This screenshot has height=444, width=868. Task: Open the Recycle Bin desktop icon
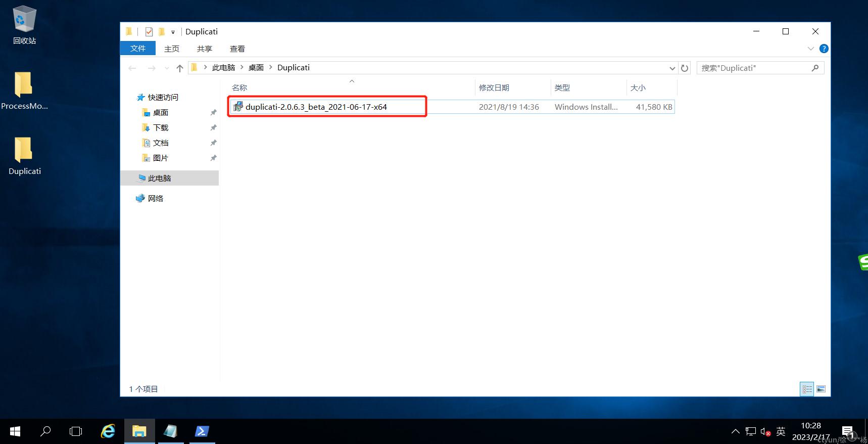coord(24,25)
